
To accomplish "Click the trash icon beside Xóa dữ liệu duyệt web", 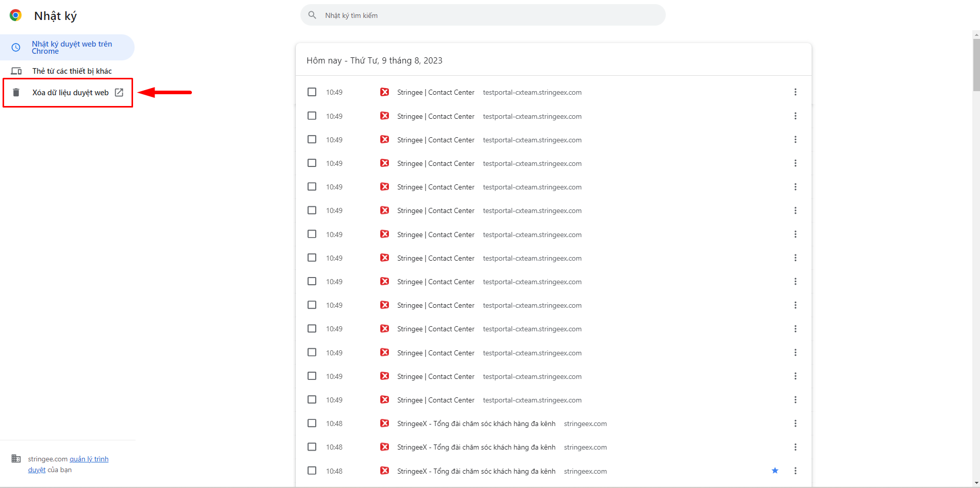I will [x=16, y=93].
